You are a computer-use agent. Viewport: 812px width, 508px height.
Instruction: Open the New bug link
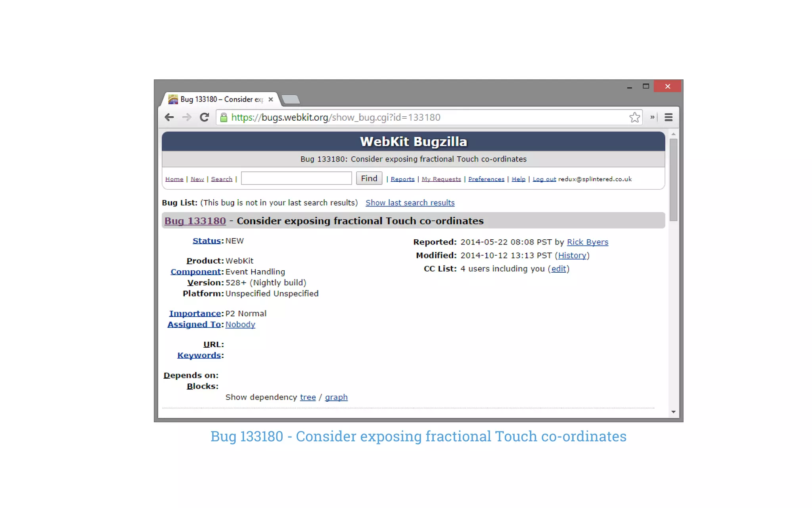click(197, 179)
